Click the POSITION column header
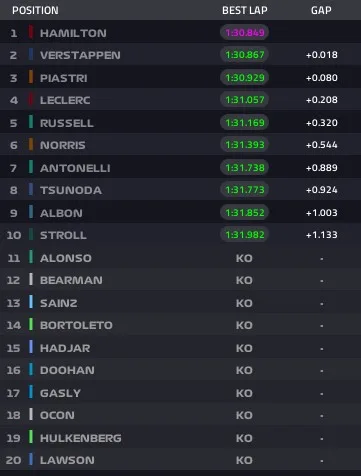This screenshot has width=361, height=476. 35,10
